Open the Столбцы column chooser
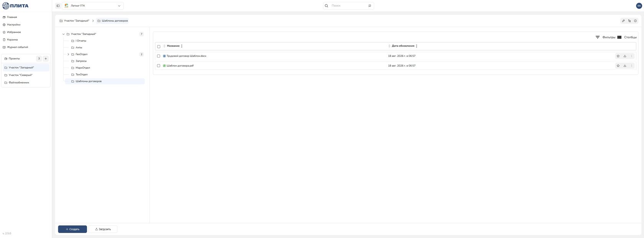The width and height of the screenshot is (644, 238). pos(627,37)
